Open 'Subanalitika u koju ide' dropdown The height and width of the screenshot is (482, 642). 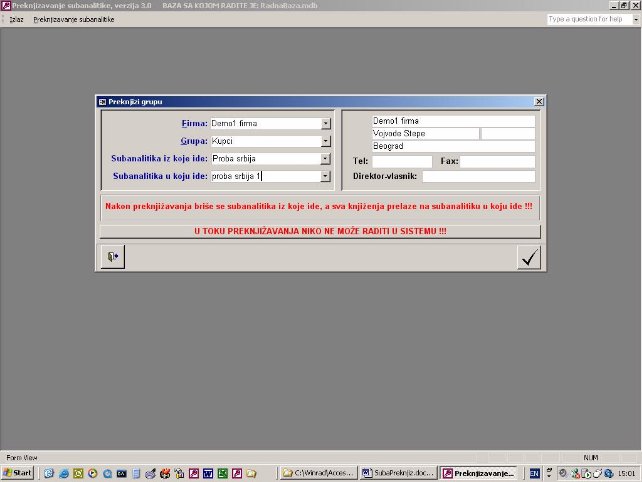pyautogui.click(x=326, y=176)
